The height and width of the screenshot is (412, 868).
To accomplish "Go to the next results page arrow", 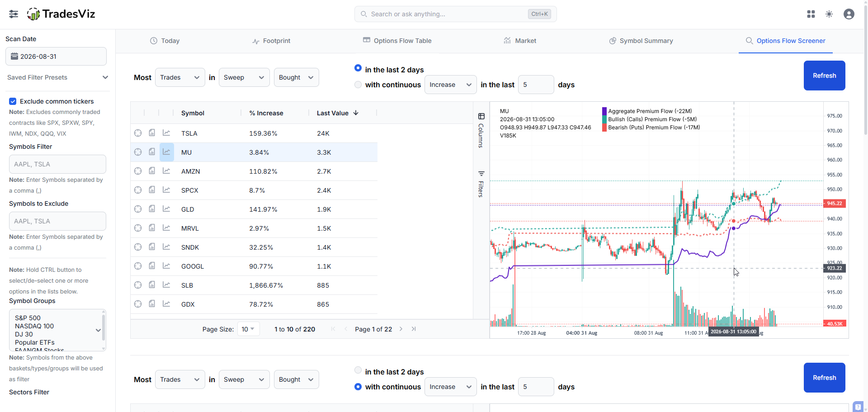I will tap(401, 329).
